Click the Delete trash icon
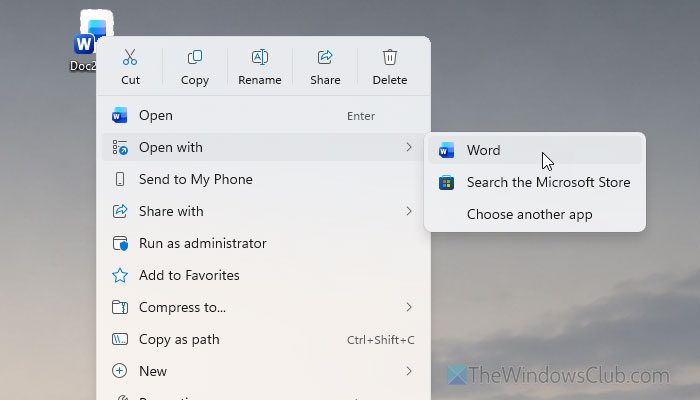Image resolution: width=700 pixels, height=400 pixels. (390, 57)
